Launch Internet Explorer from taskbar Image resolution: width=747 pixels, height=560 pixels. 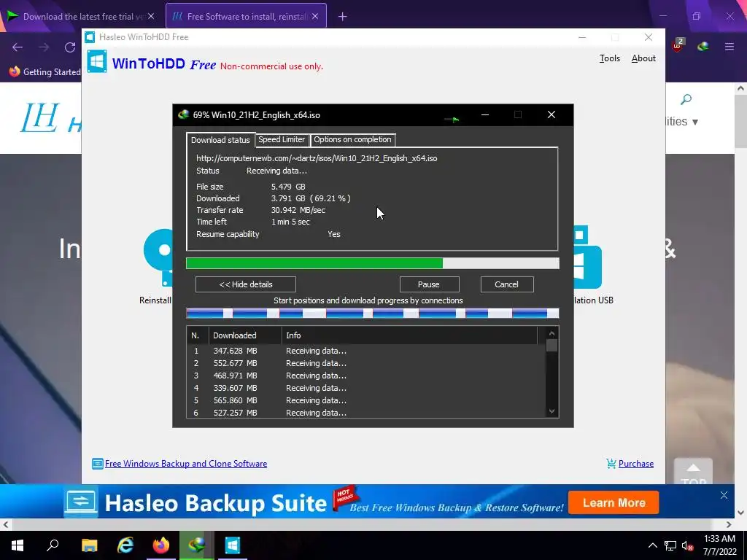[125, 545]
